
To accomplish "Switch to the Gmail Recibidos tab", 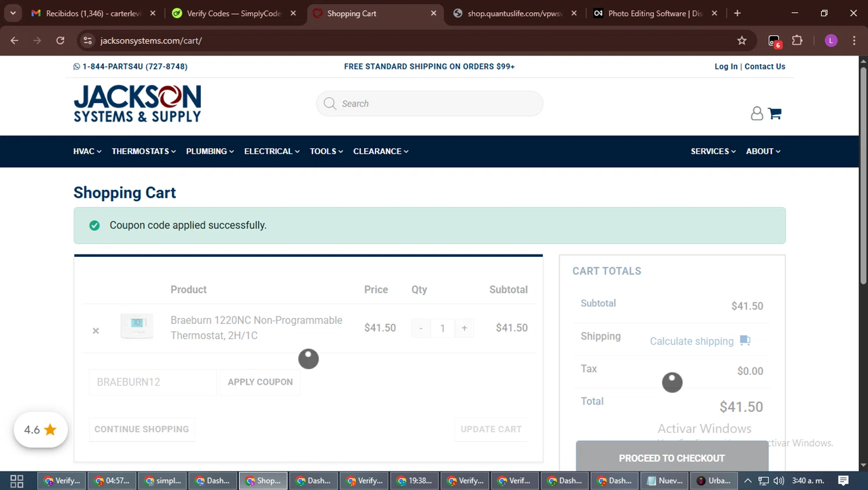I will tap(93, 13).
